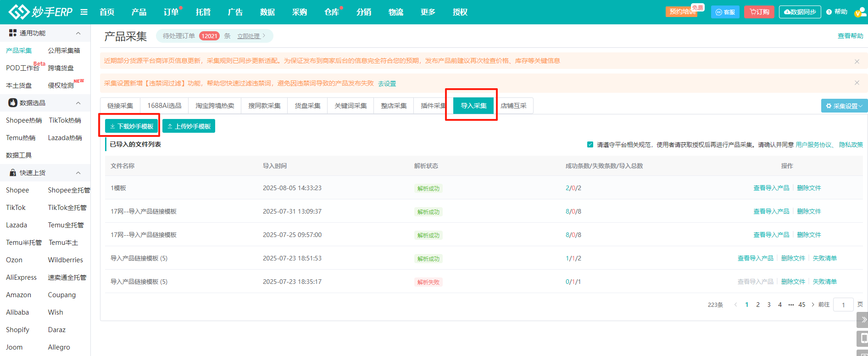Click 上传妙手模板 upload button

[189, 126]
